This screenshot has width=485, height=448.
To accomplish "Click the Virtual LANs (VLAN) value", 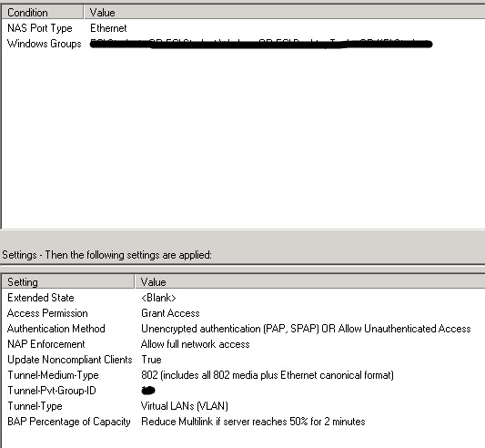I will coord(185,406).
